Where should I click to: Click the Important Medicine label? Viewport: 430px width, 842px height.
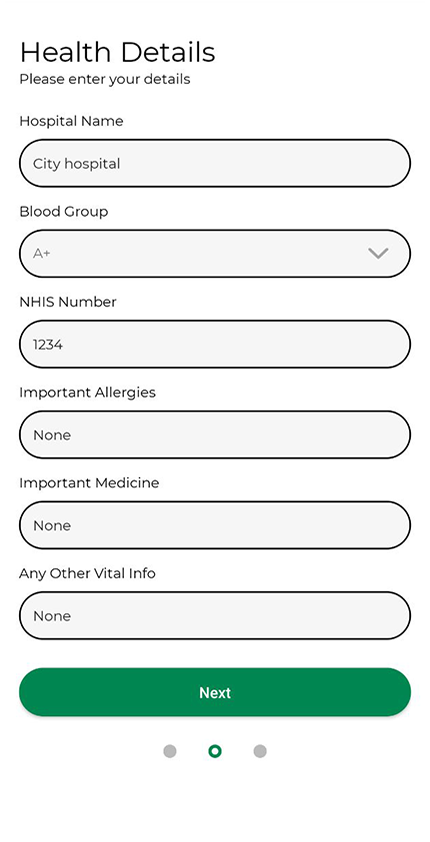pyautogui.click(x=89, y=483)
